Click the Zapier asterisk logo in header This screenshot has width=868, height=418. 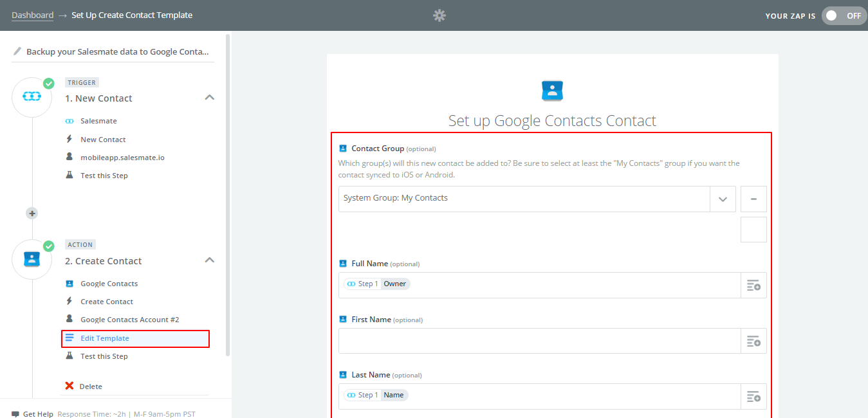[439, 15]
